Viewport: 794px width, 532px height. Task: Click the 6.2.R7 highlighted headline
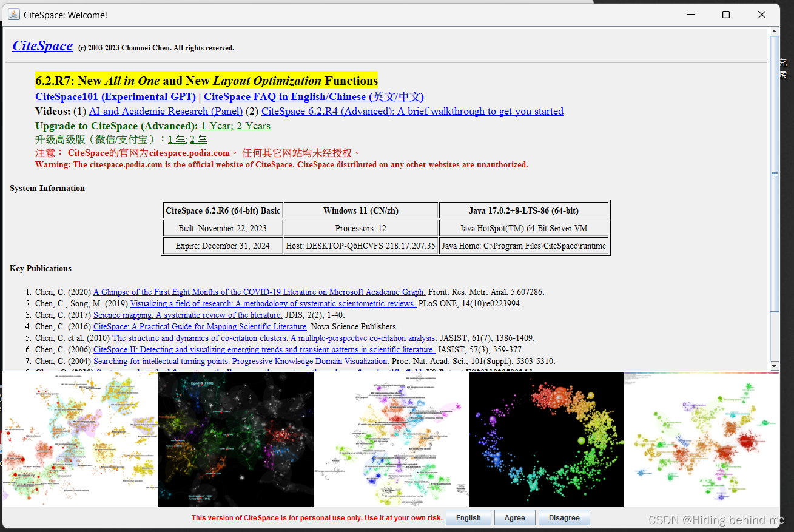click(x=206, y=81)
